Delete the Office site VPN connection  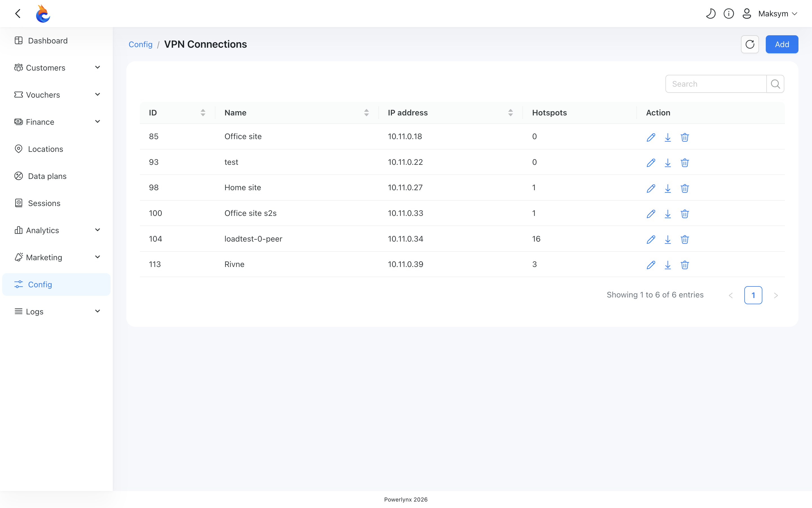tap(685, 137)
